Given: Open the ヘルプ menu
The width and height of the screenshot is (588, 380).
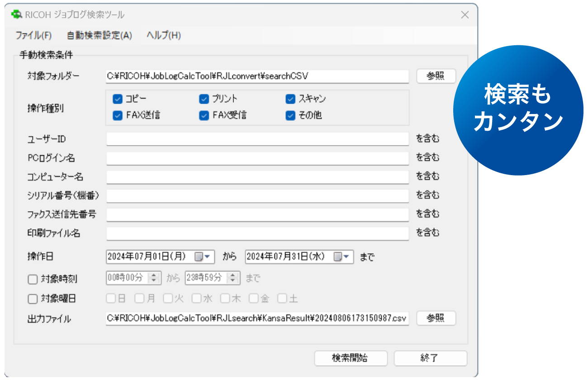Looking at the screenshot, I should click(163, 35).
